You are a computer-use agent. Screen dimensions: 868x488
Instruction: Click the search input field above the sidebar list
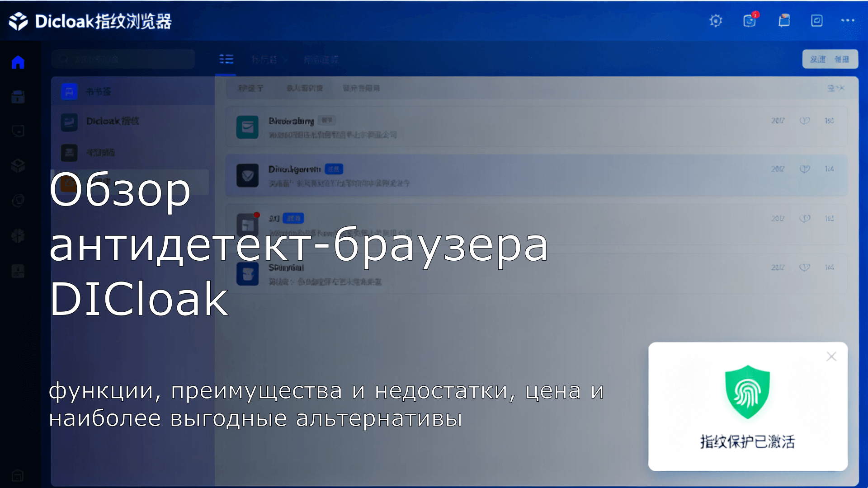[123, 59]
